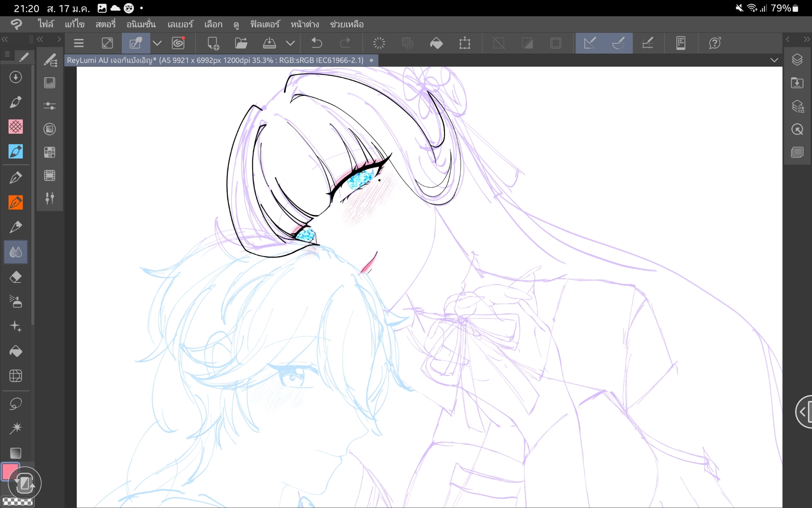Open the เลเยอร์ (Layer) menu

pos(180,24)
